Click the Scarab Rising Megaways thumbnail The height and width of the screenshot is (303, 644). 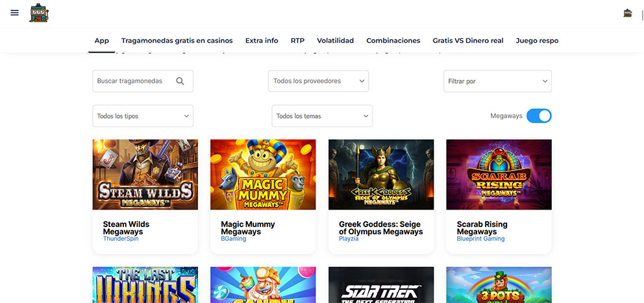point(499,175)
